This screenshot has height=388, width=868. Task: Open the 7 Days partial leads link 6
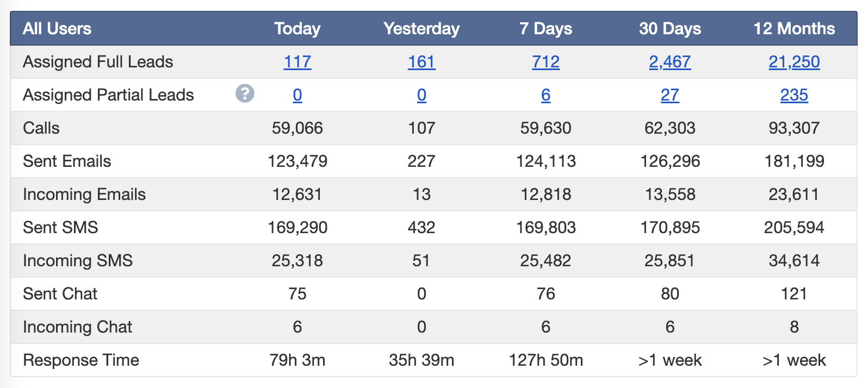click(545, 95)
